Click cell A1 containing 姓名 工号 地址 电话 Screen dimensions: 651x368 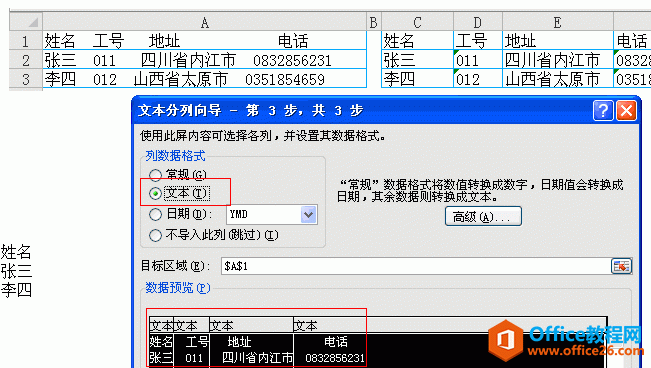(205, 41)
